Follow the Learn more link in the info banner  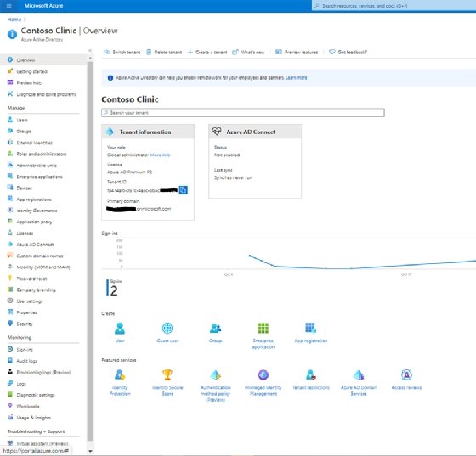[x=297, y=78]
